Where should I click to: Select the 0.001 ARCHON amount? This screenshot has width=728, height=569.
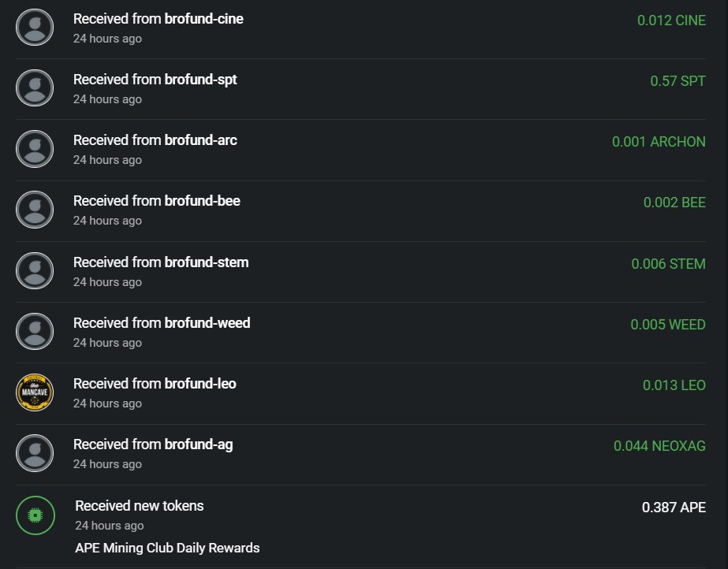tap(659, 142)
